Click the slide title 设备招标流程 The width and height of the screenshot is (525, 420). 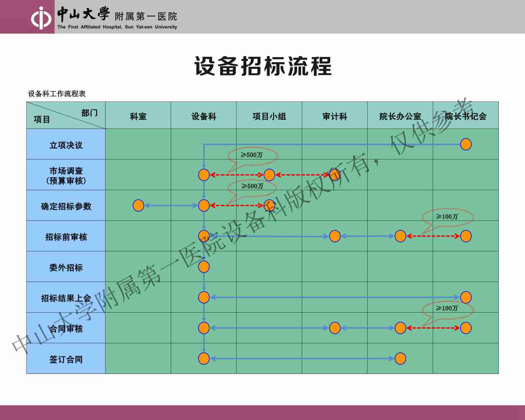coord(263,66)
